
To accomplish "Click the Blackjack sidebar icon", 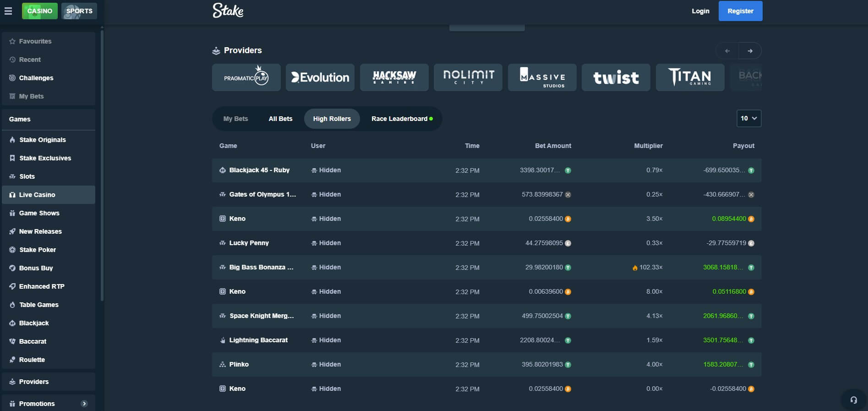I will tap(12, 323).
